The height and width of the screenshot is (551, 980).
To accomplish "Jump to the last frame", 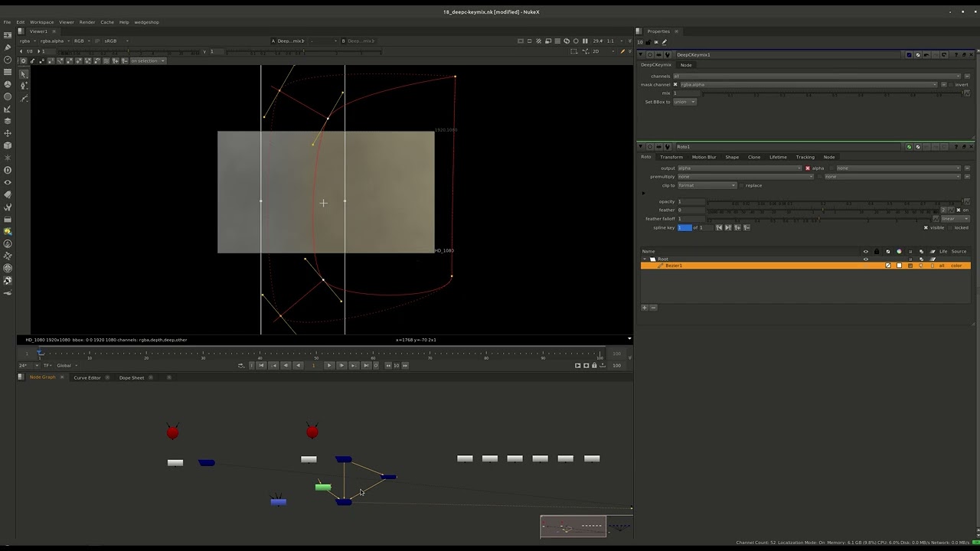I will [x=366, y=365].
